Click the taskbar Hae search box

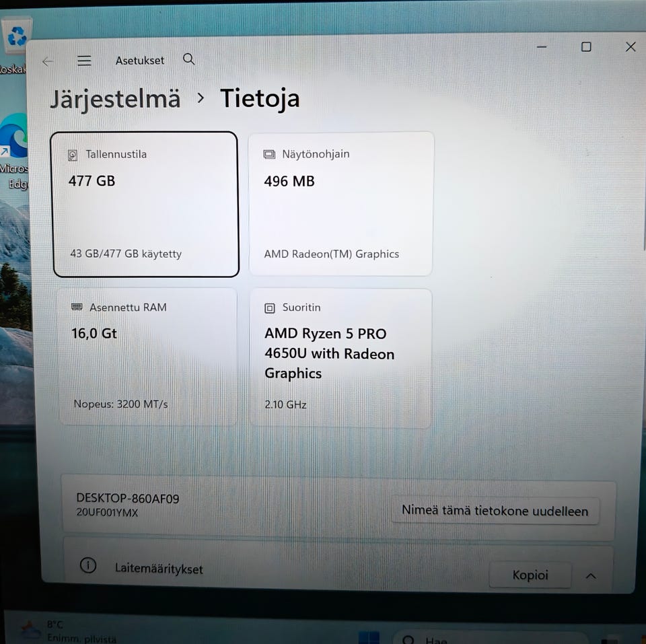click(491, 638)
